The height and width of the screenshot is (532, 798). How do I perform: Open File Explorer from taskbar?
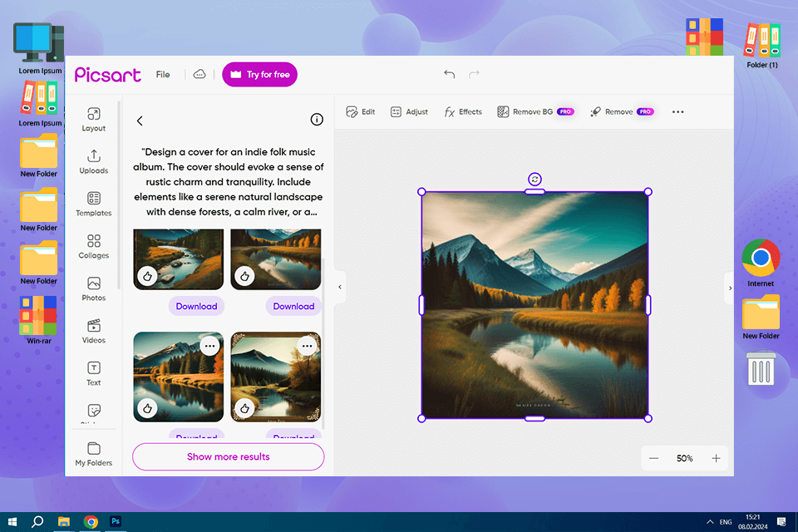(x=64, y=522)
